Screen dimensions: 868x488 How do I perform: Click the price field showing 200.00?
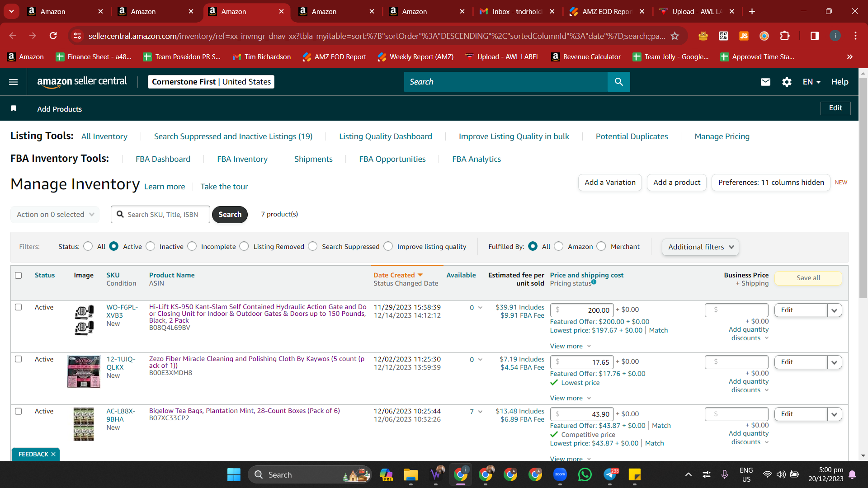pos(582,310)
